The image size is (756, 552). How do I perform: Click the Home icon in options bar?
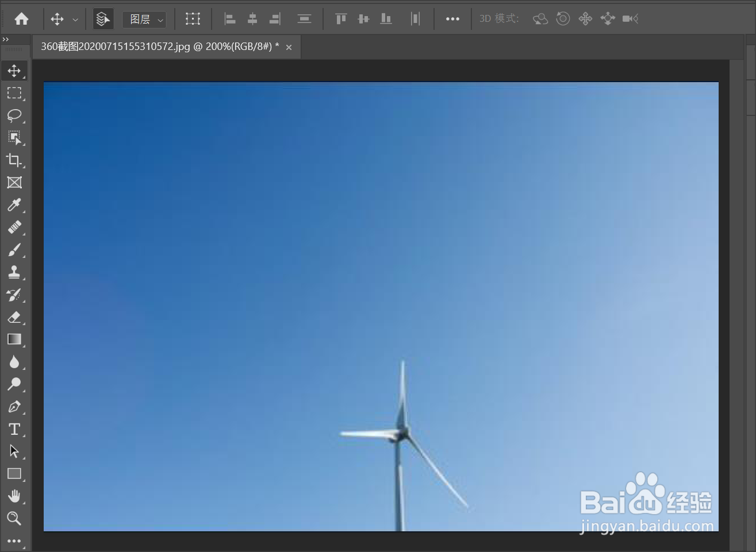click(22, 19)
